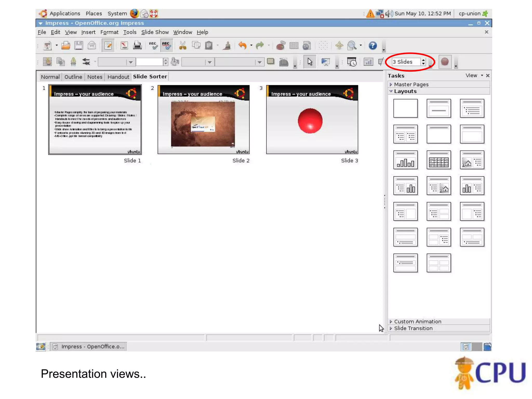The height and width of the screenshot is (399, 532).
Task: Open the File menu
Action: 42,32
